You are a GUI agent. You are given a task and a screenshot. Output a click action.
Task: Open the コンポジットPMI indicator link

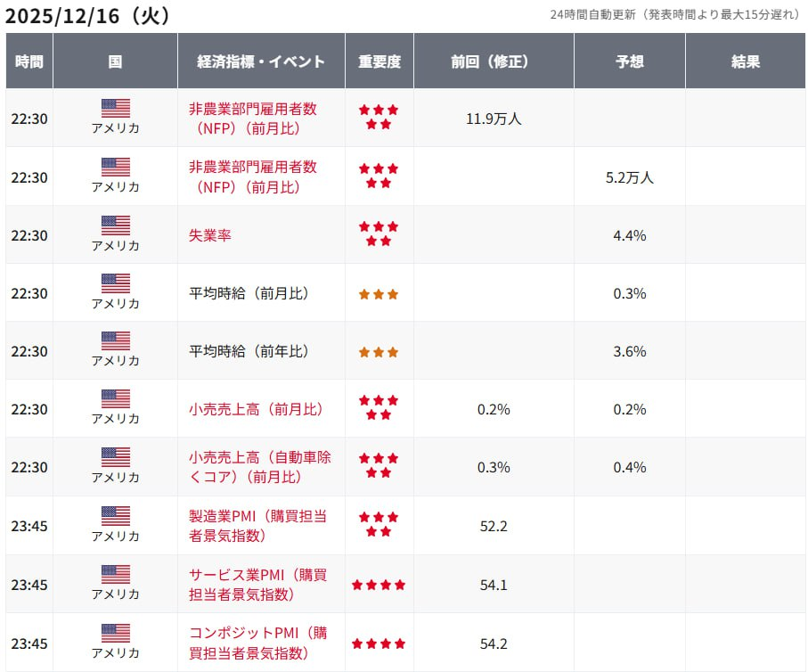(x=258, y=643)
